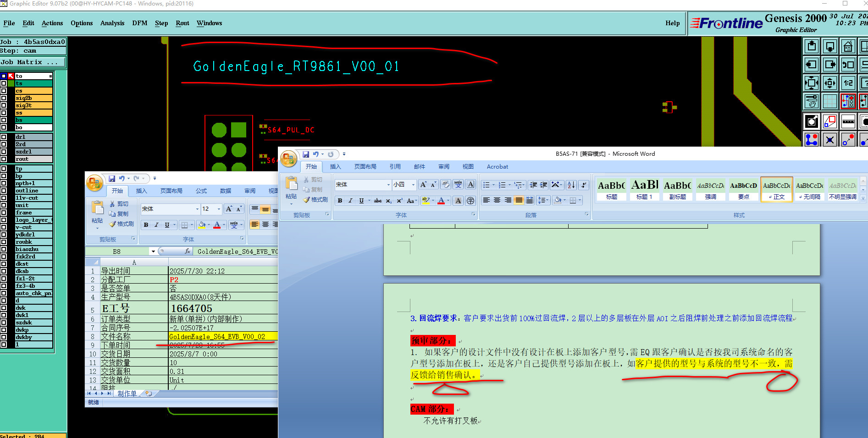Expand Word font group dialog launcher
868x438 pixels.
click(474, 214)
